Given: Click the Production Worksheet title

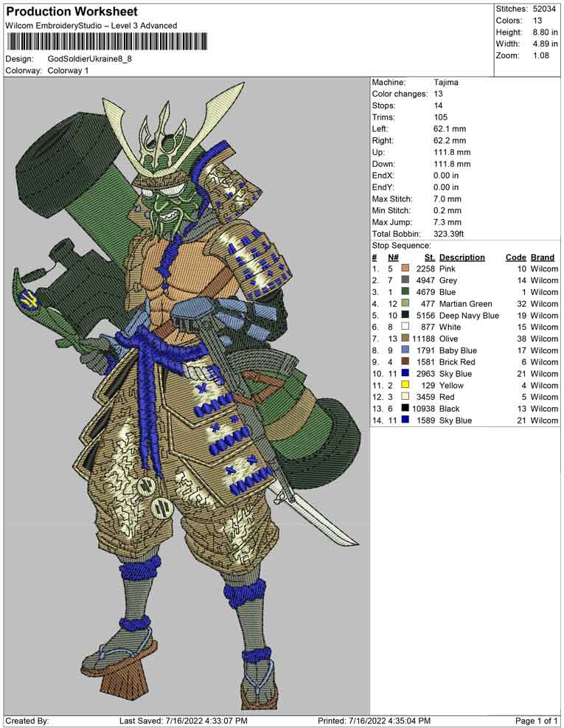Looking at the screenshot, I should [x=72, y=12].
